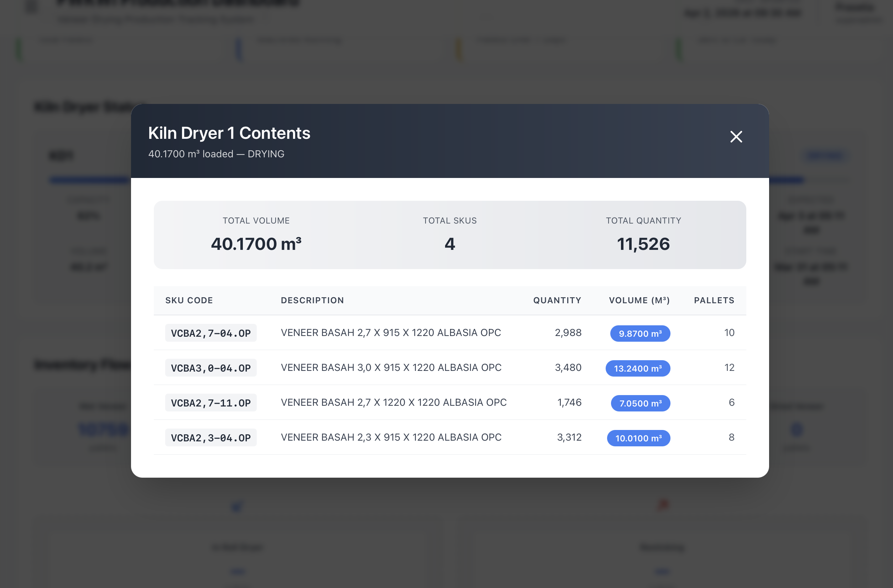This screenshot has height=588, width=893.
Task: Click SKU code VCBA2,7-04.OP
Action: point(210,333)
